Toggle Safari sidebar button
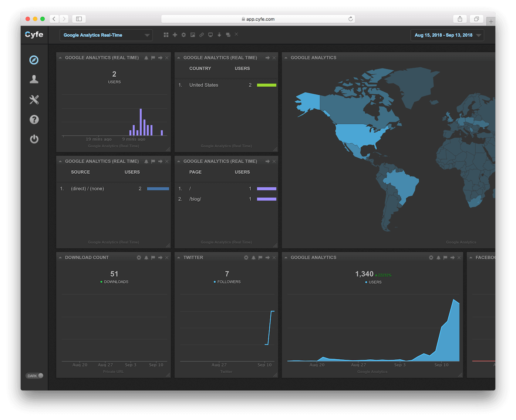Screen dimensions: 516x420 coord(79,19)
